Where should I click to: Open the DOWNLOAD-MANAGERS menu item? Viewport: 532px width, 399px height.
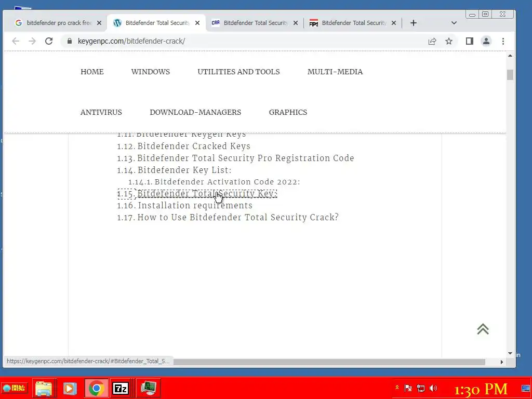[x=195, y=112]
